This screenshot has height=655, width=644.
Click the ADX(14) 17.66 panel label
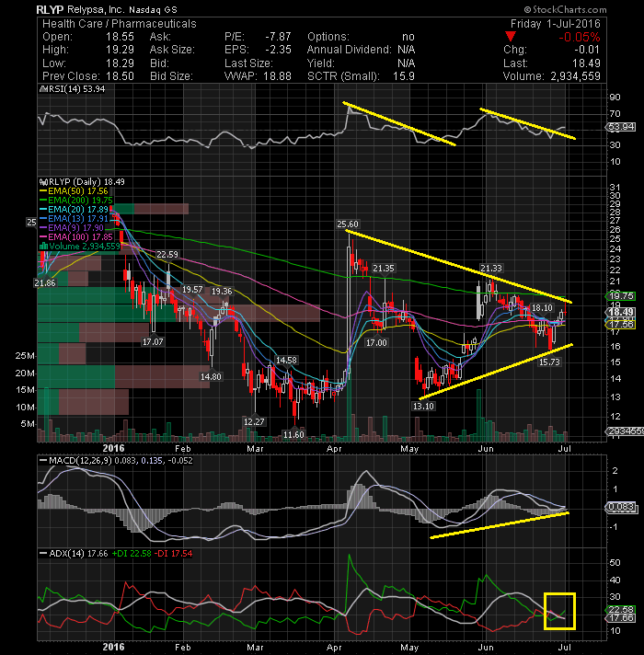pyautogui.click(x=74, y=554)
